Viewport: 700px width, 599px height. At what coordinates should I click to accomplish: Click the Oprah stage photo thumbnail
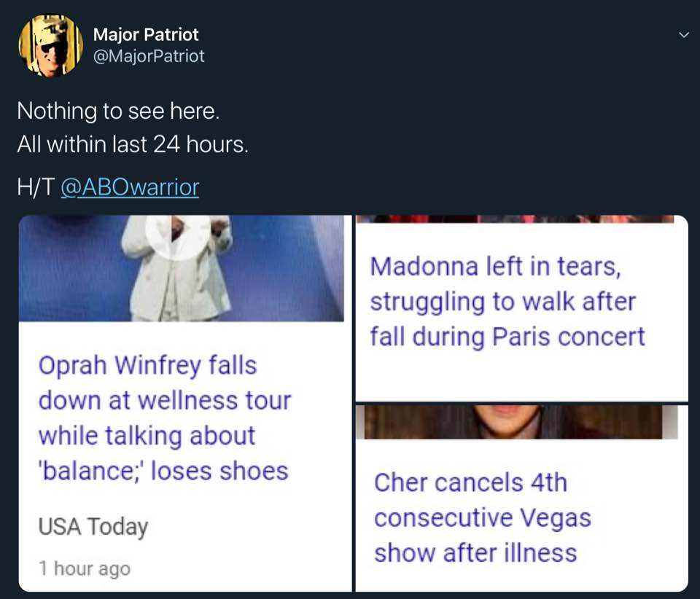[182, 268]
